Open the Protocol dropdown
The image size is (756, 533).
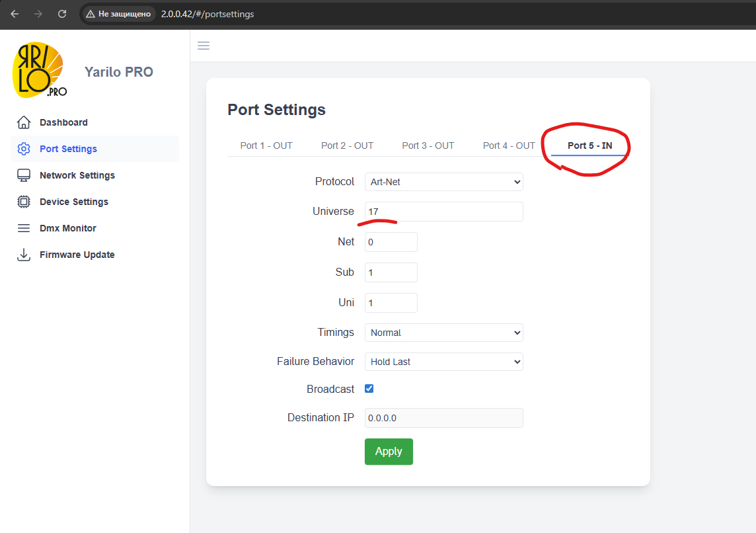pyautogui.click(x=444, y=182)
